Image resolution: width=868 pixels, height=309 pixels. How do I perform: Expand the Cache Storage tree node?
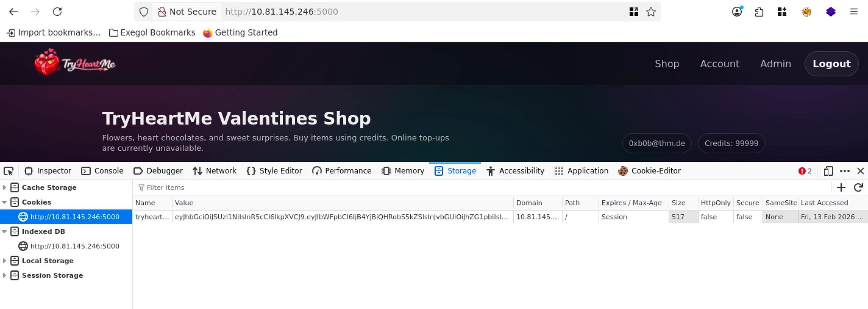[5, 188]
